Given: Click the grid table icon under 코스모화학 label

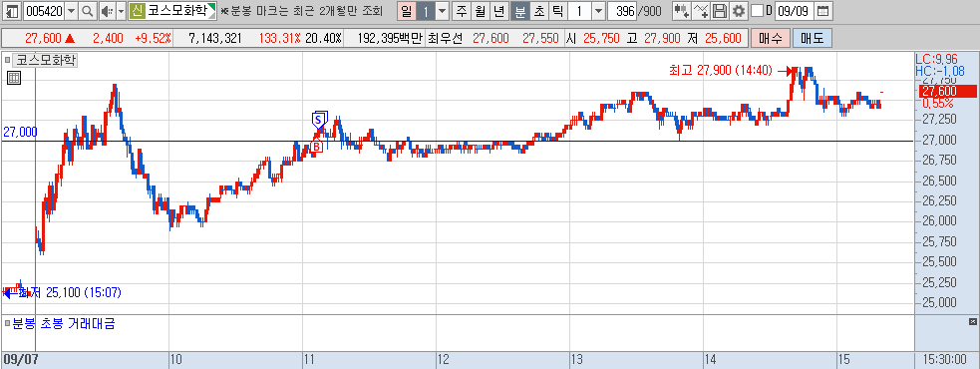Looking at the screenshot, I should [x=14, y=78].
